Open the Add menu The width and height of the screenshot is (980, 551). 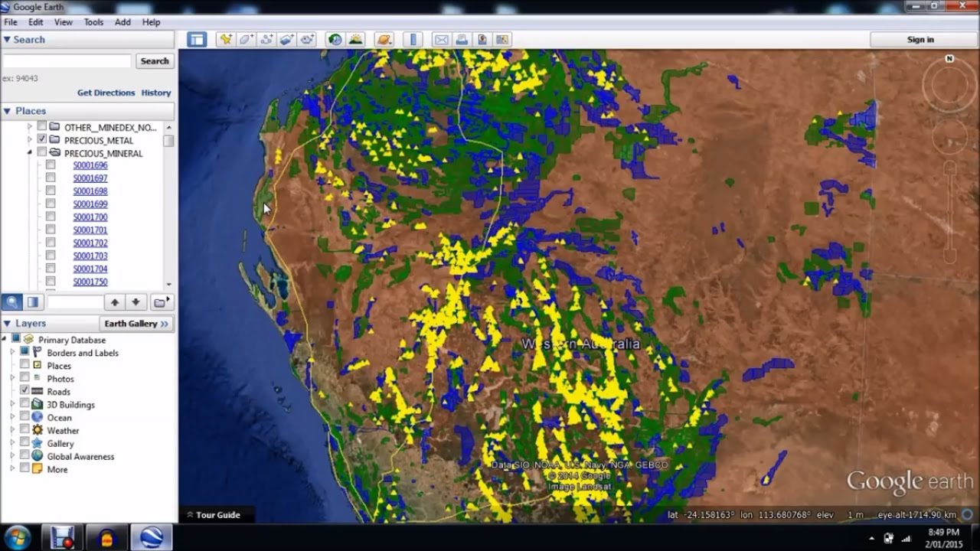pos(122,22)
